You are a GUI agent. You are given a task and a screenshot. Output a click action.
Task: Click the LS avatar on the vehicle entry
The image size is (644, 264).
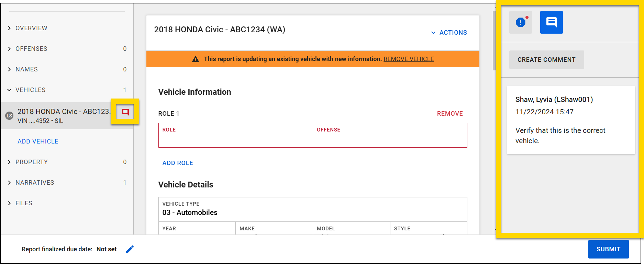pyautogui.click(x=9, y=116)
